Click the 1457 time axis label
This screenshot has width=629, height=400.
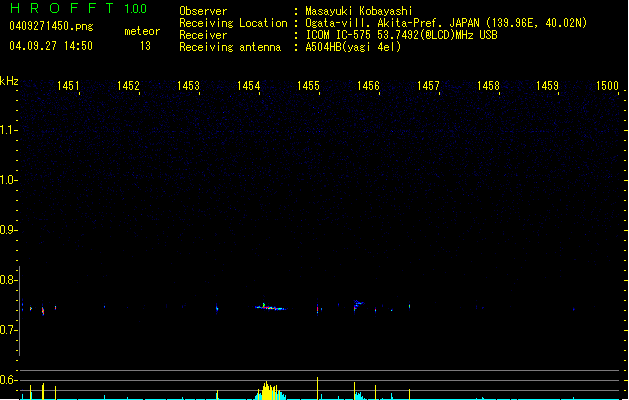point(428,86)
